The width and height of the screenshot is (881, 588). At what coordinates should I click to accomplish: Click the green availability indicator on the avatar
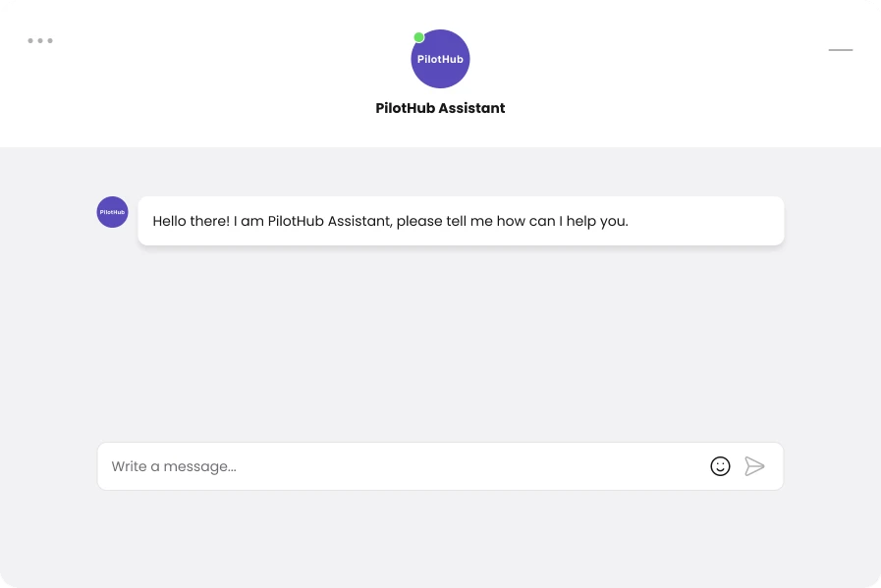(x=418, y=36)
